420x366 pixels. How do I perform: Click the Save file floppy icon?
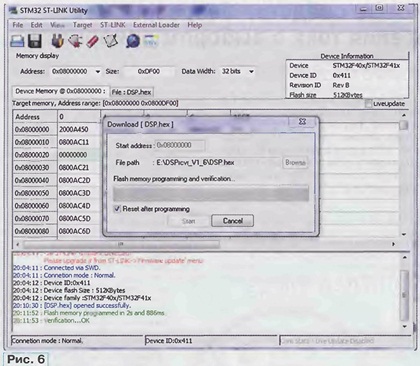point(34,41)
